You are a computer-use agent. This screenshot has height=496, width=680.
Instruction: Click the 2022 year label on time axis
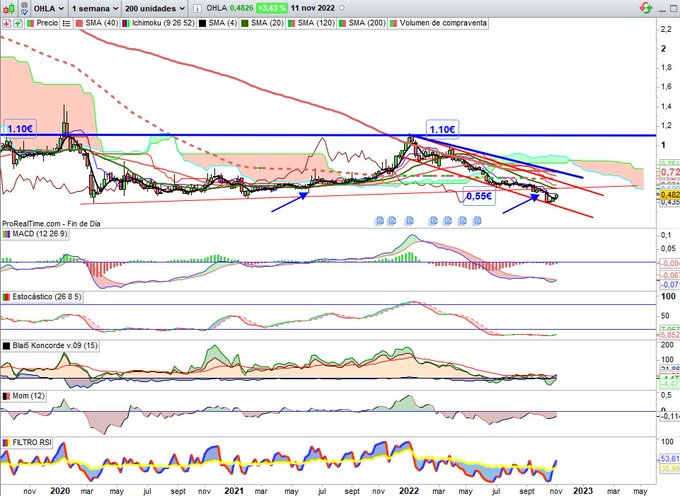coord(409,490)
